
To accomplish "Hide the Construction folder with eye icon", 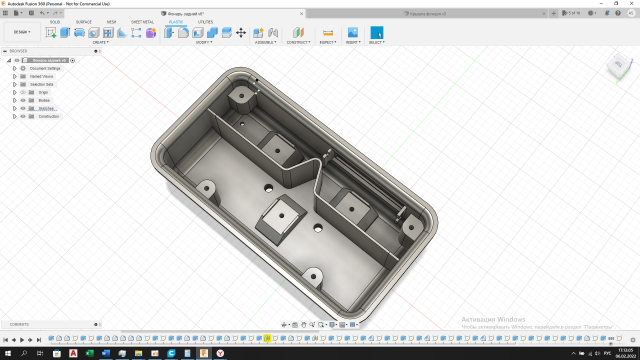I will click(x=23, y=116).
